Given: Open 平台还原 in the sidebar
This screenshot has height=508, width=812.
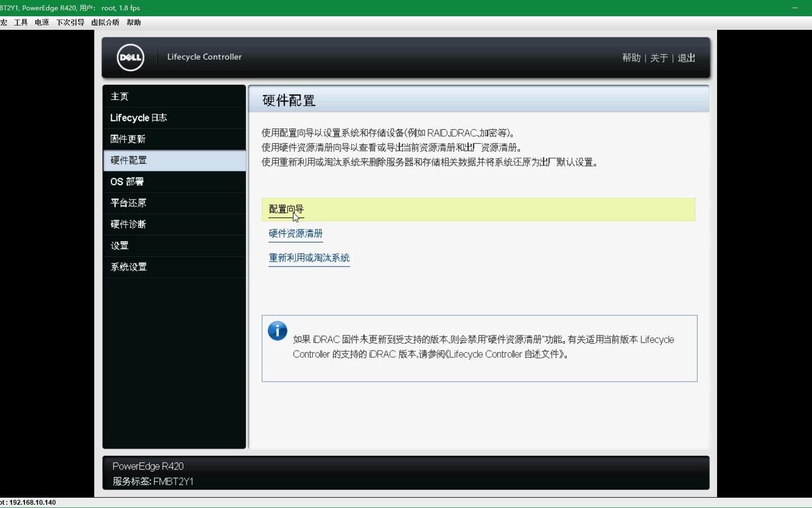Looking at the screenshot, I should pos(174,203).
